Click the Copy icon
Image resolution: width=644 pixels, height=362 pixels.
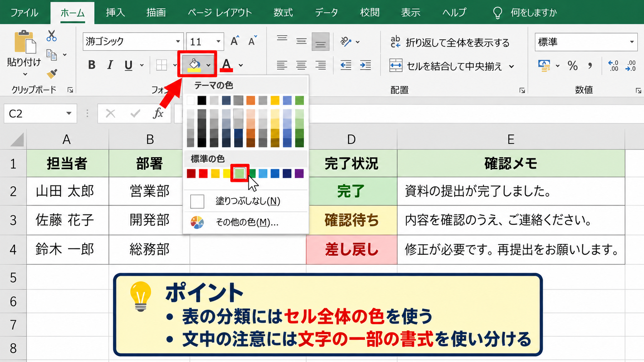pyautogui.click(x=51, y=55)
